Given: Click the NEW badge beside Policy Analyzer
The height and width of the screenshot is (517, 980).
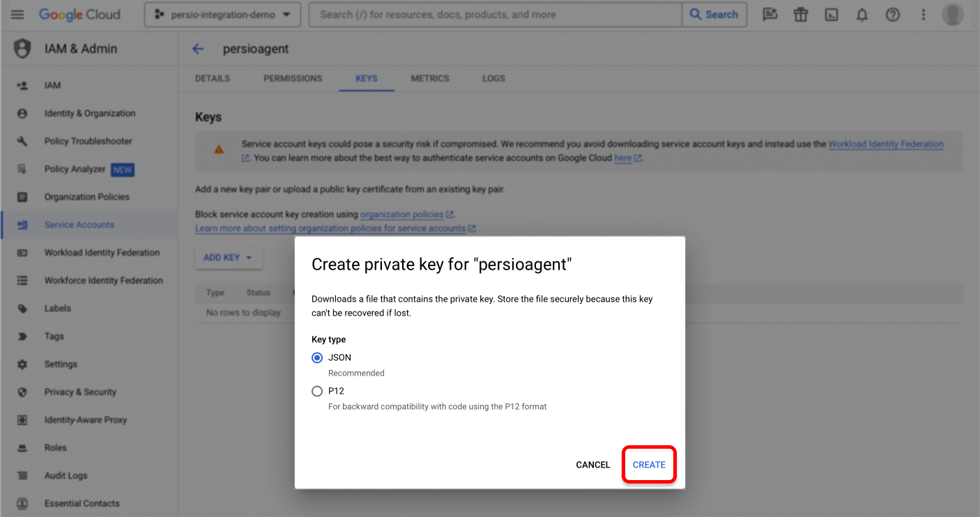Looking at the screenshot, I should point(122,169).
